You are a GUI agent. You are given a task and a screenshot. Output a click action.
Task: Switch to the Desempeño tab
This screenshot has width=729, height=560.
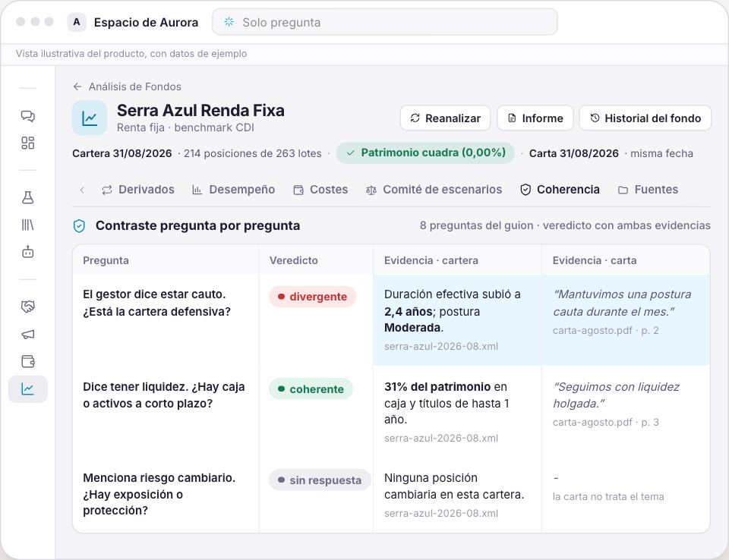(x=234, y=190)
